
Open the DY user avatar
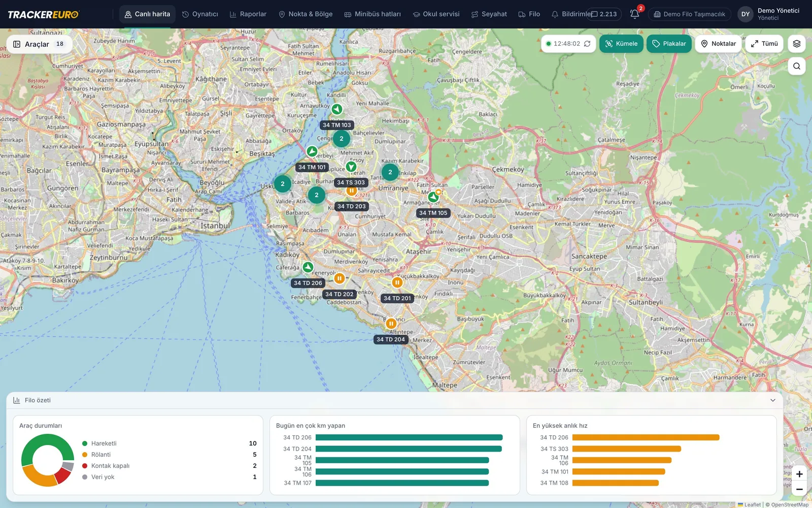[746, 14]
